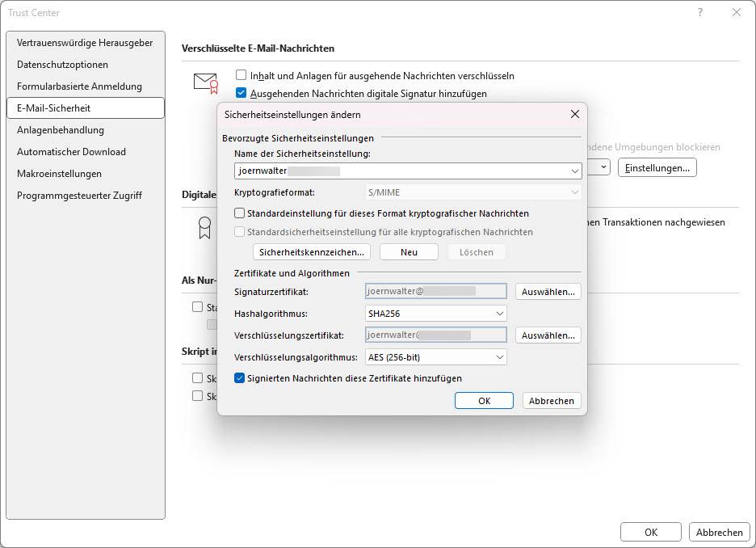
Task: Open Verschlüsselungsalgorithmus AES (256-bit) dropdown
Action: coord(499,357)
